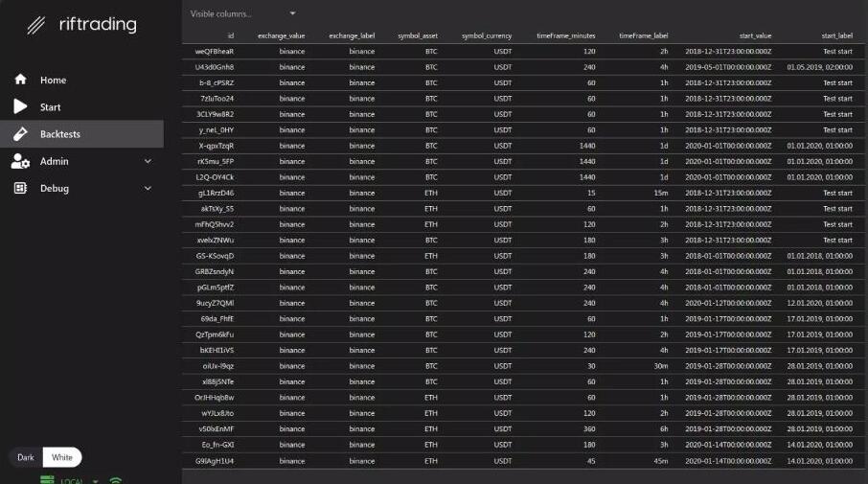Select backtest row L2Q-OY4Ck
The width and height of the screenshot is (868, 484).
523,177
